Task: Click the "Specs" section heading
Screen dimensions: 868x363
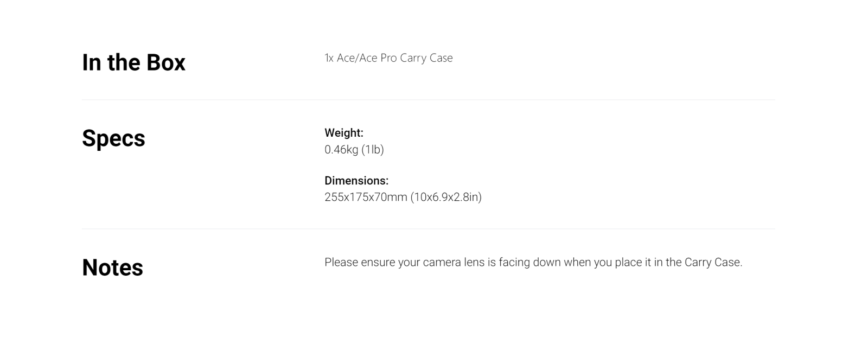Action: (x=113, y=138)
